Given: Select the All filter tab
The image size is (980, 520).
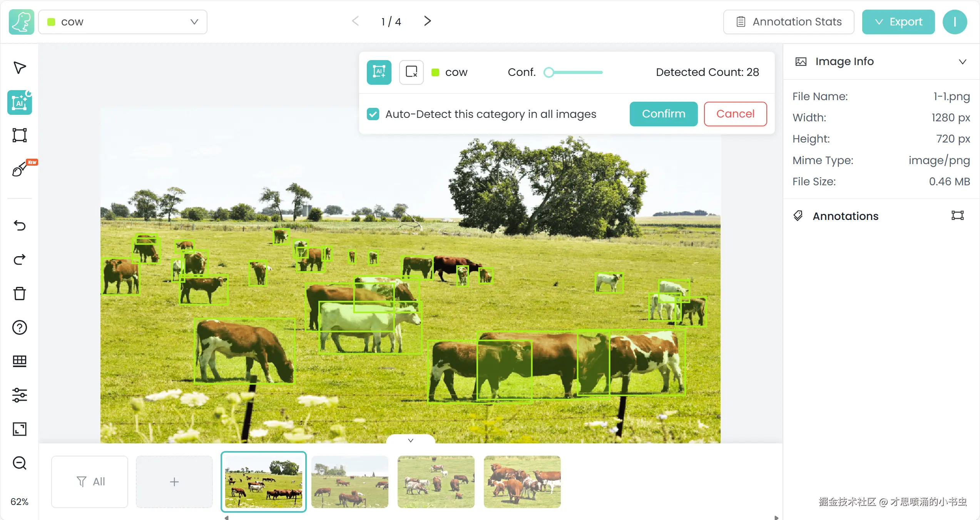Looking at the screenshot, I should click(90, 481).
